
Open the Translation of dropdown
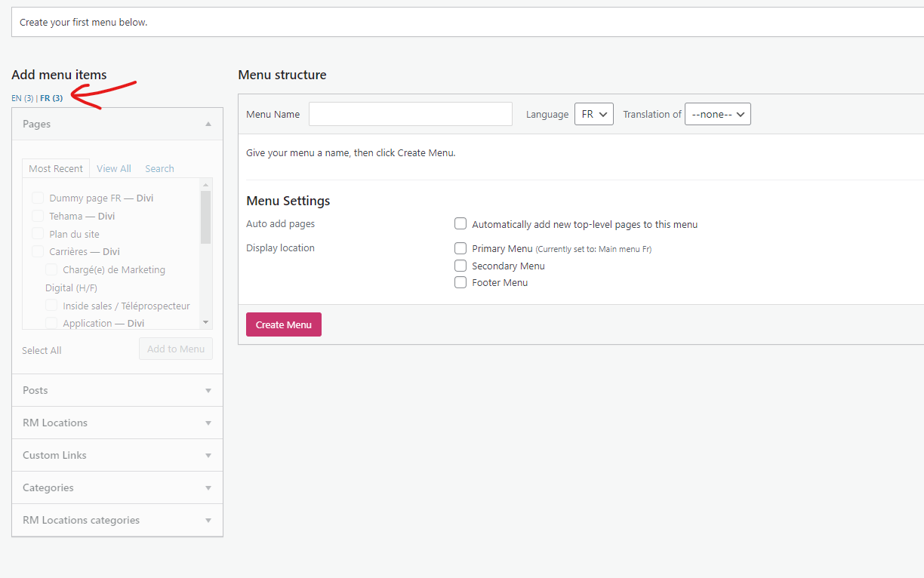click(717, 114)
